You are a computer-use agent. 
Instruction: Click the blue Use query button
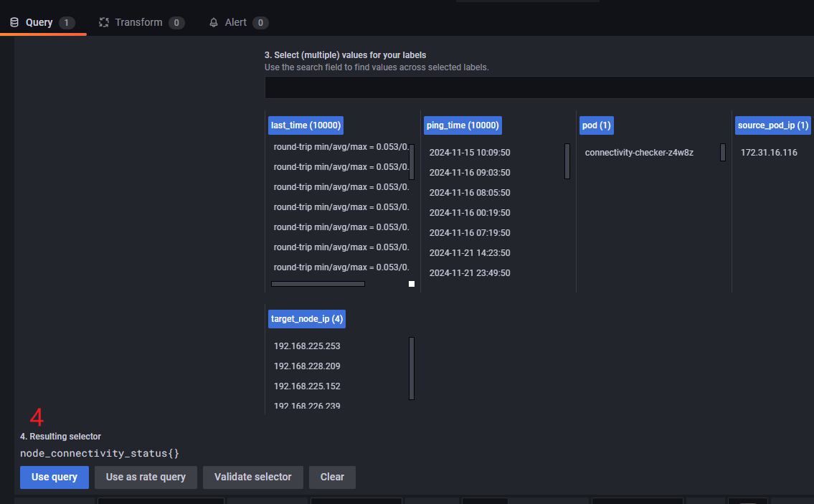pos(55,477)
